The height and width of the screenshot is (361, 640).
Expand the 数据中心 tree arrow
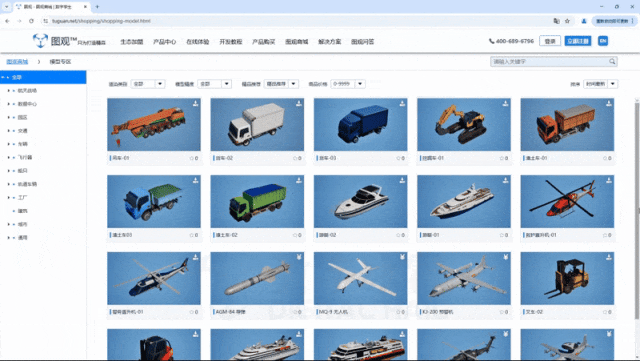pyautogui.click(x=9, y=104)
